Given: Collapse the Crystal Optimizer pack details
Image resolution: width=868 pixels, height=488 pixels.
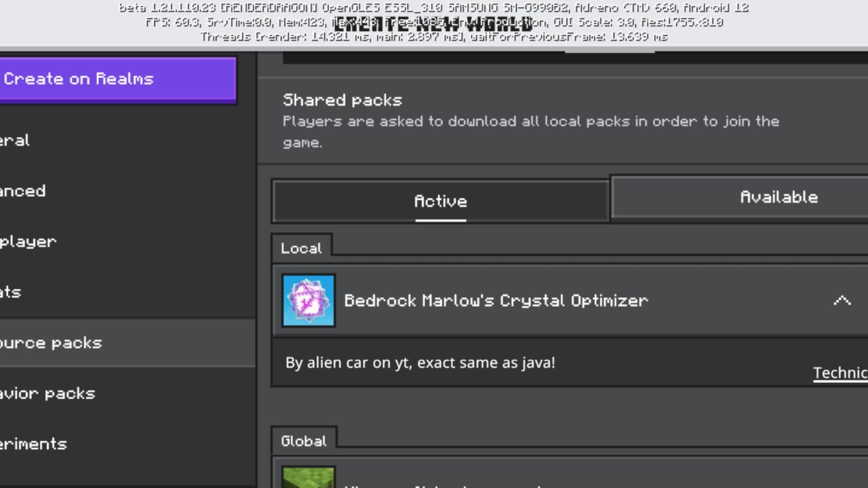Looking at the screenshot, I should tap(842, 300).
